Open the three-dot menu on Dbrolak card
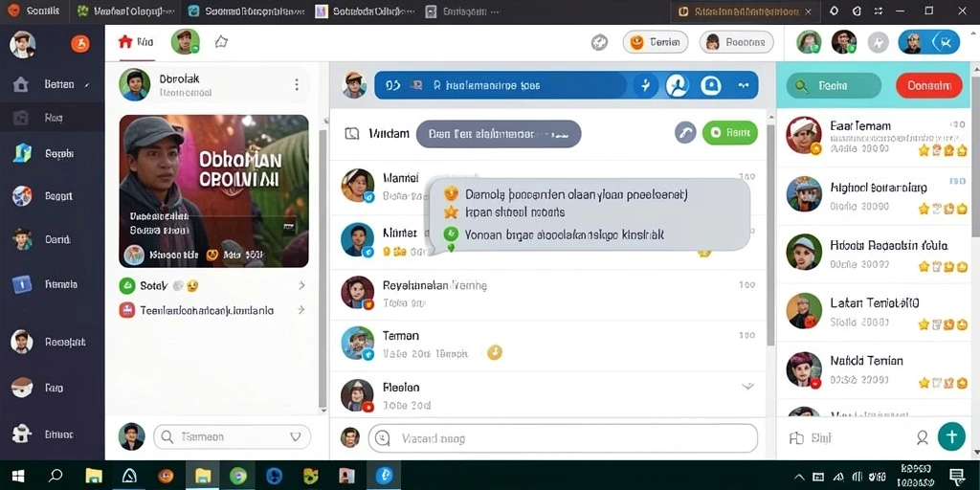980x490 pixels. coord(297,84)
